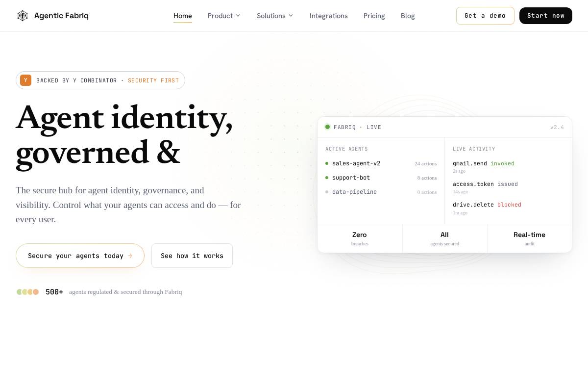Click the drive.delete blocked activity entry

(487, 205)
